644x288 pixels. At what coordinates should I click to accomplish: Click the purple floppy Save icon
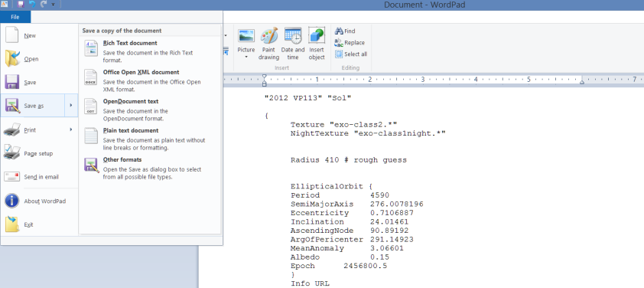pos(12,82)
